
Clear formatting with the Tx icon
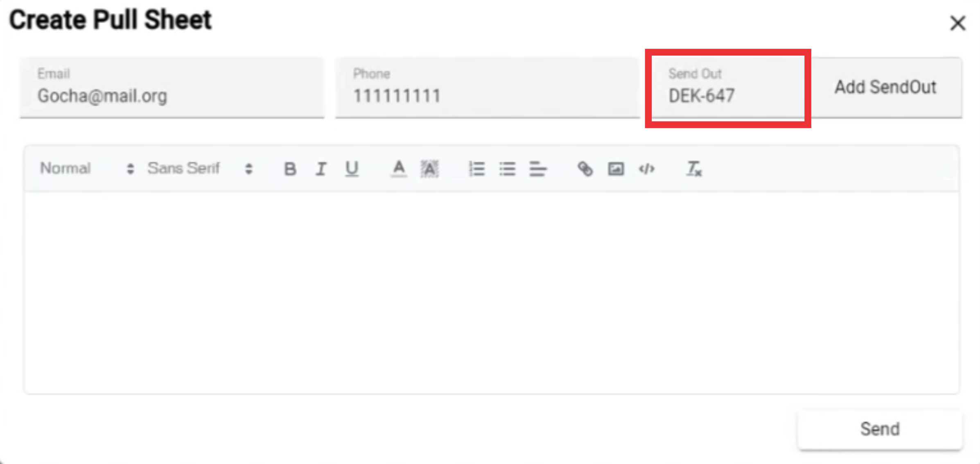click(x=694, y=169)
